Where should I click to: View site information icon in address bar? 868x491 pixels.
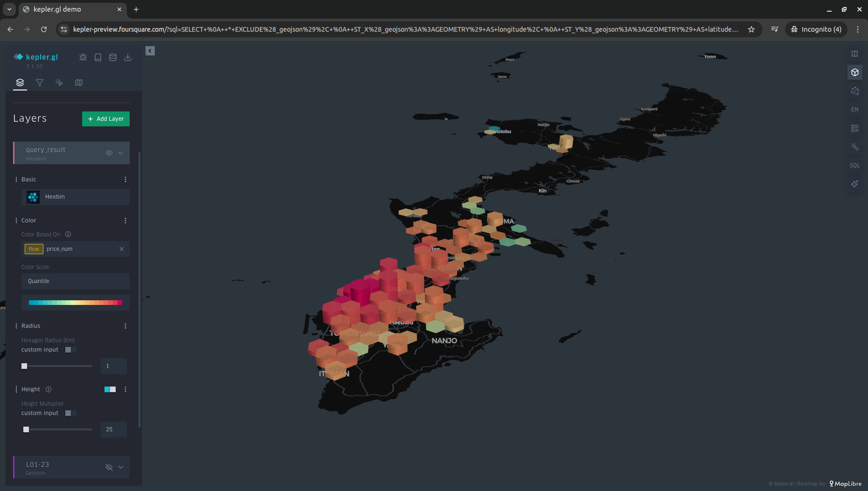point(64,29)
